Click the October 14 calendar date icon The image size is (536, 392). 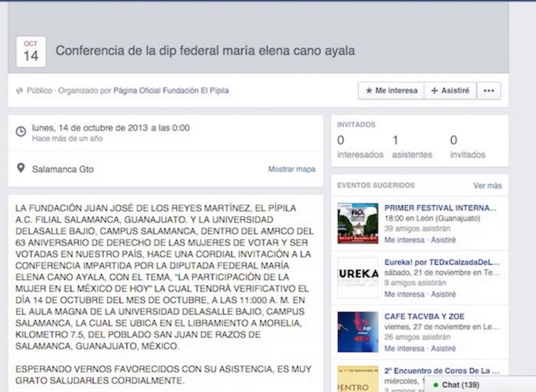point(31,51)
